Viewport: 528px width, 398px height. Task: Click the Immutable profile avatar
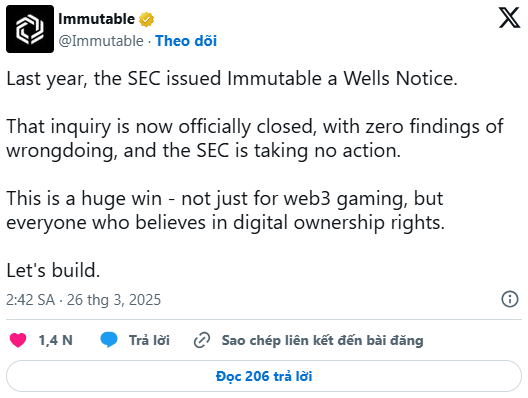point(30,29)
